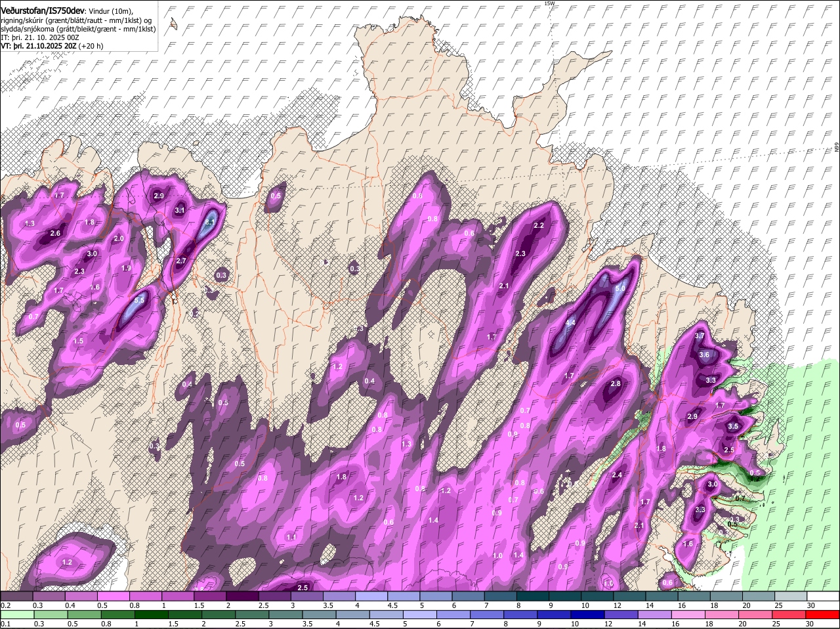Click the 2.0 value label on map
Image resolution: width=840 pixels, height=629 pixels.
tap(119, 238)
